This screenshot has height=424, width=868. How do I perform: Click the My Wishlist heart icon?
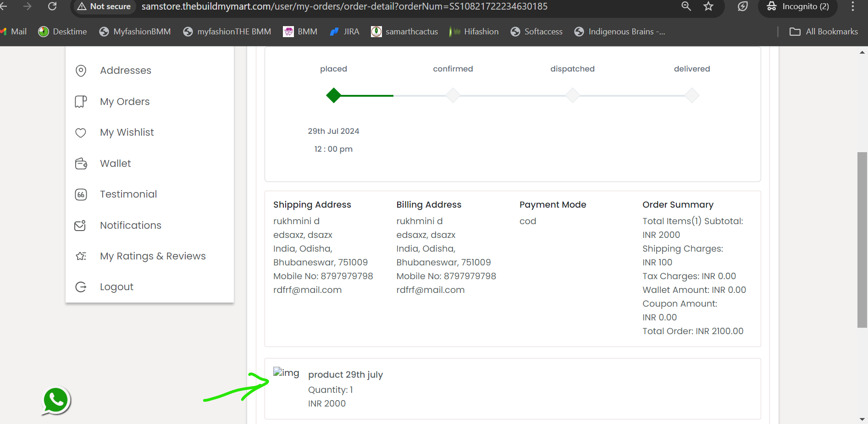tap(81, 132)
